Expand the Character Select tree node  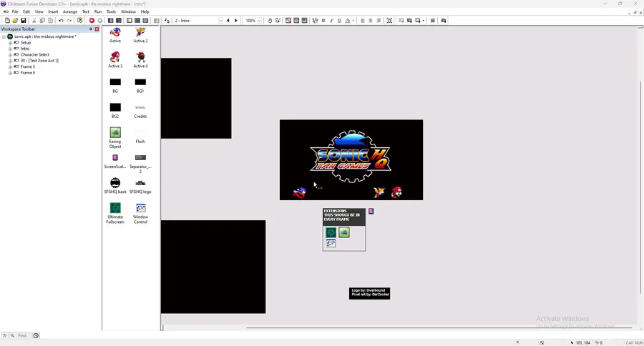pos(10,54)
